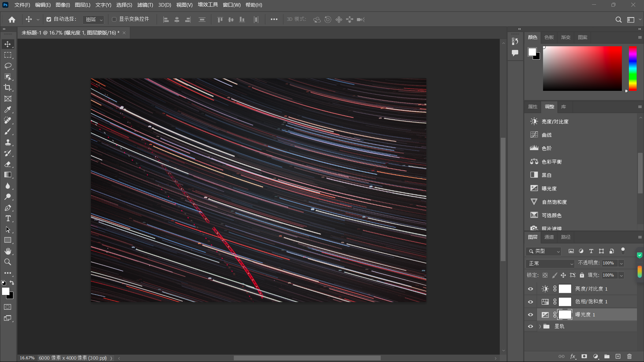Select the Eyedropper tool

[8, 110]
